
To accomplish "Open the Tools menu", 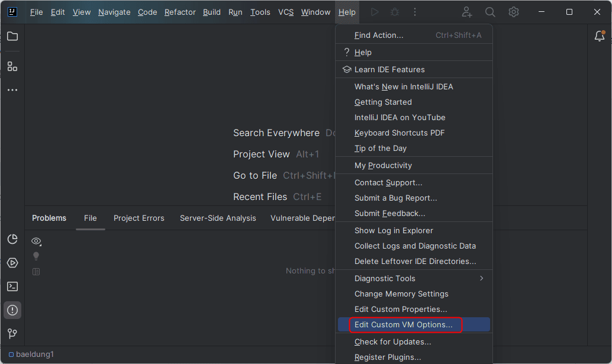I will click(x=260, y=12).
